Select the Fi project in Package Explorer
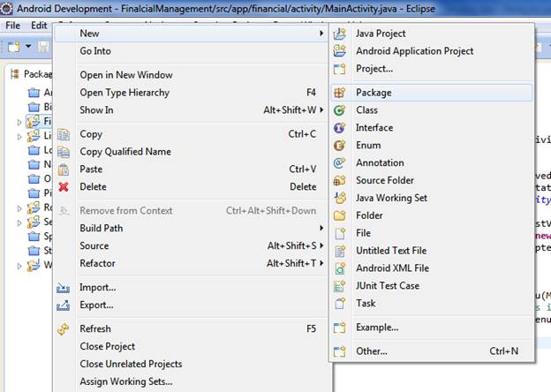 click(x=39, y=122)
